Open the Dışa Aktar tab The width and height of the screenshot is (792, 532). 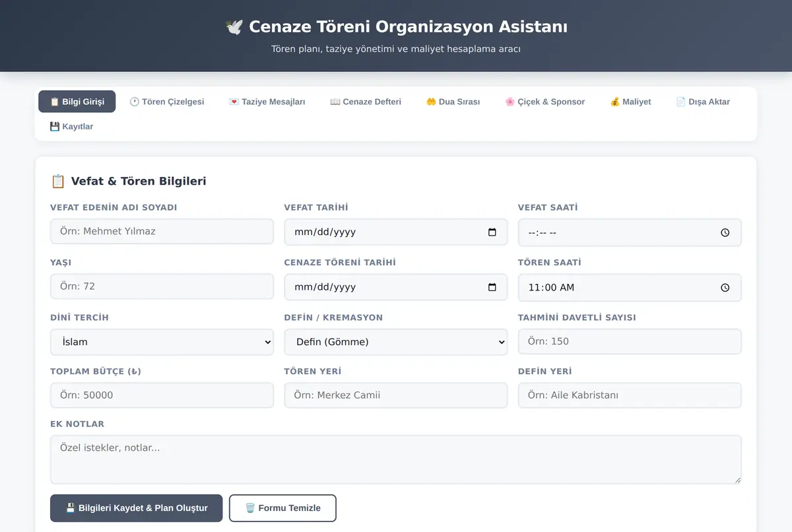point(703,102)
